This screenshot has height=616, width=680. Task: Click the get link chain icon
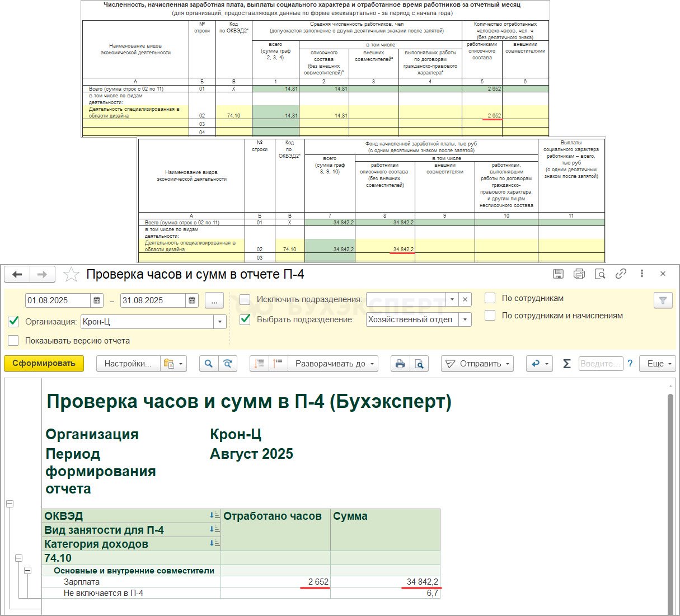click(621, 274)
